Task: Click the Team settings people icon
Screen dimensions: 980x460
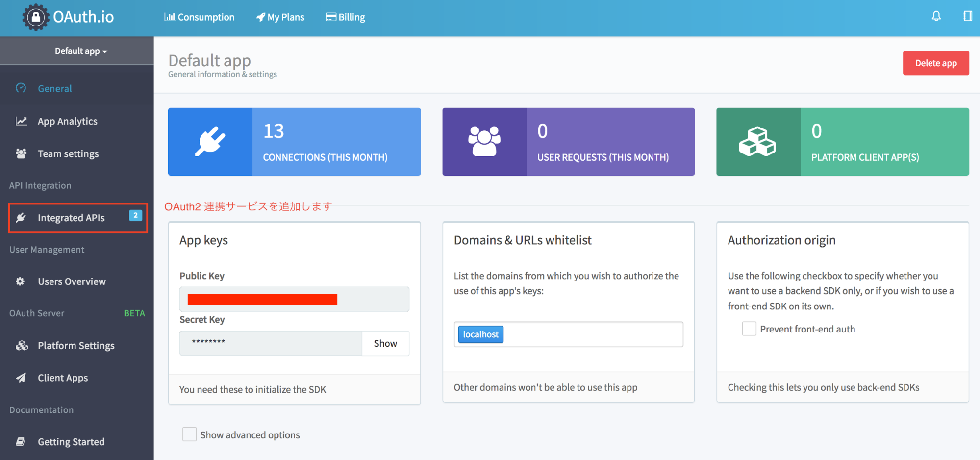Action: pyautogui.click(x=21, y=153)
